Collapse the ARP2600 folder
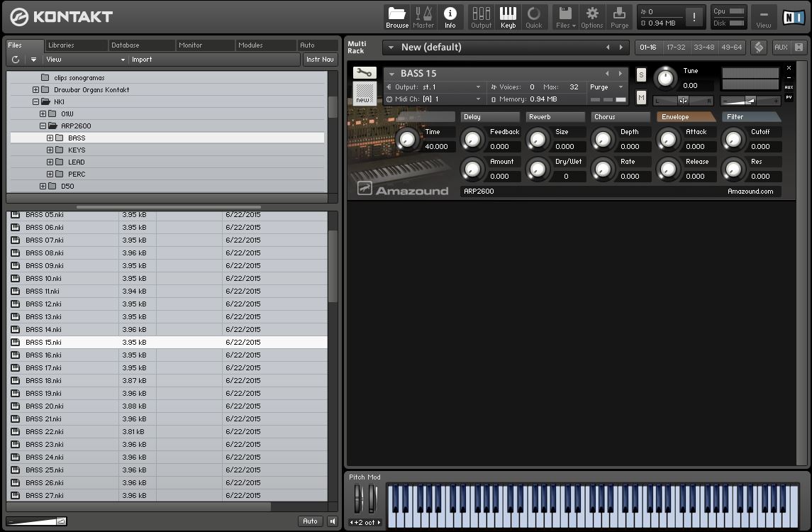Screen dimensions: 812x532 click(x=43, y=126)
